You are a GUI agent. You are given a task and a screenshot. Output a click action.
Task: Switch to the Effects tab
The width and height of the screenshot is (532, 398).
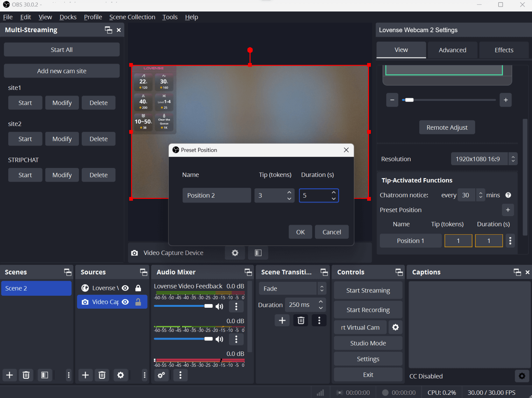(504, 50)
